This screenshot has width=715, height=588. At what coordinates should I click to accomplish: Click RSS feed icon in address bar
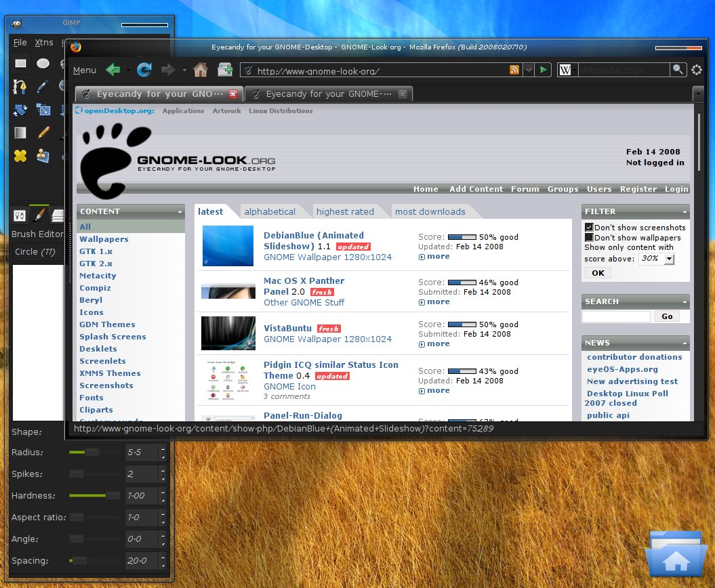click(x=514, y=70)
